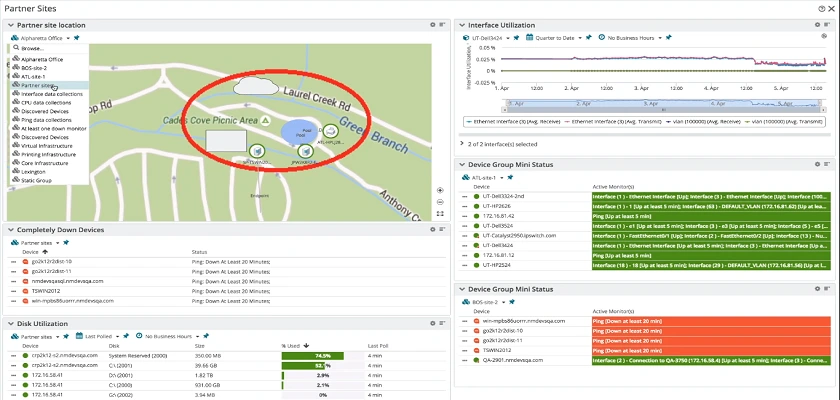
Task: Open settings gear of Disk Utilization panel
Action: (x=433, y=323)
